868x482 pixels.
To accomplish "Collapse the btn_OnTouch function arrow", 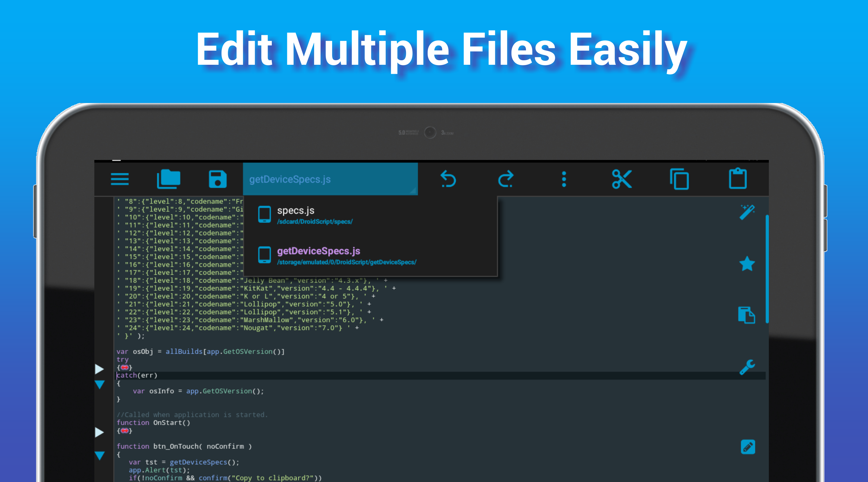I will (x=99, y=455).
